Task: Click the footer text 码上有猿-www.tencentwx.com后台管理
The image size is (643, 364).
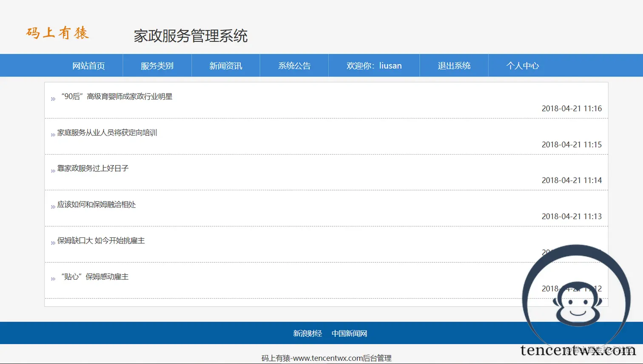Action: [x=326, y=358]
